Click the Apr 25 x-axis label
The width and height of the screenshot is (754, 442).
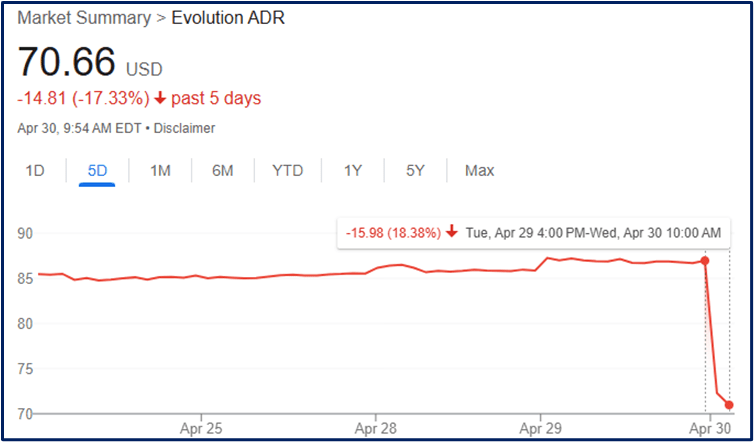point(201,429)
